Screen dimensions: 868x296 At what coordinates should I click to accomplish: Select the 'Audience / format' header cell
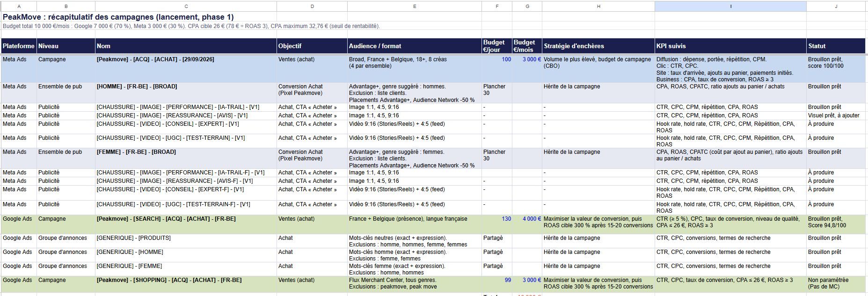(415, 46)
